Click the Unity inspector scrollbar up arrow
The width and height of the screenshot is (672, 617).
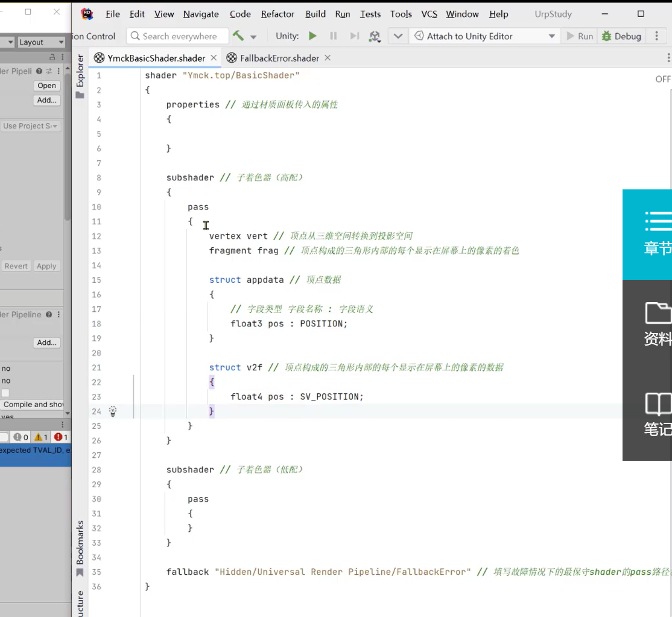point(68,69)
